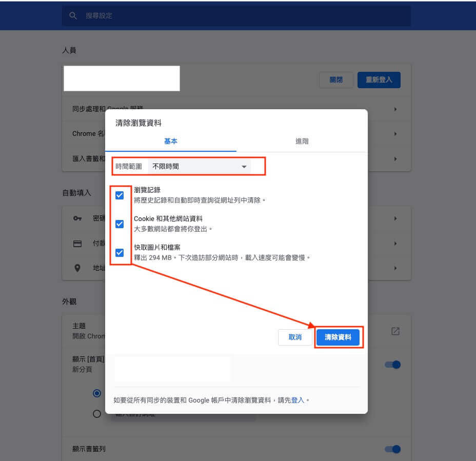Click the payment methods card icon
Screen dimensions: 476x461
[77, 243]
